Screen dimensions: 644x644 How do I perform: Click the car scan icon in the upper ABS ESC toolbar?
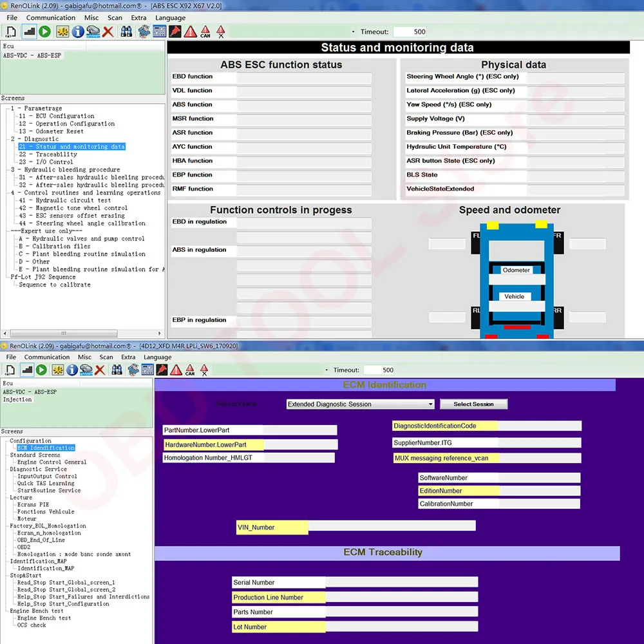coord(93,32)
